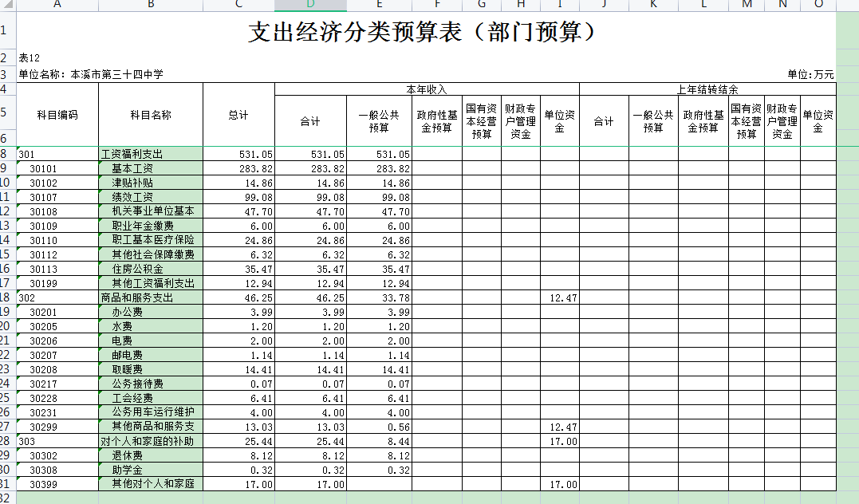Select the 办公费 cell

click(x=151, y=312)
